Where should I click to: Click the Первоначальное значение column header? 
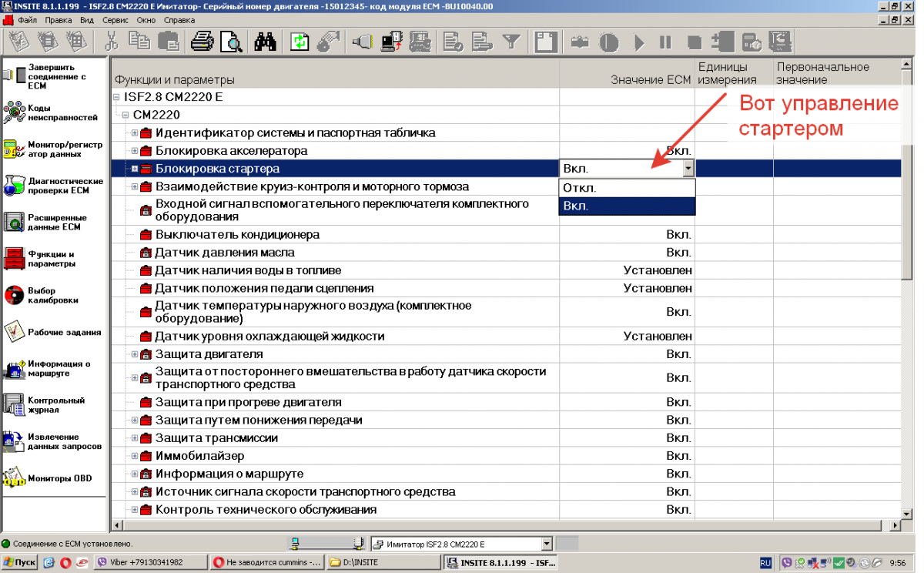tap(837, 74)
